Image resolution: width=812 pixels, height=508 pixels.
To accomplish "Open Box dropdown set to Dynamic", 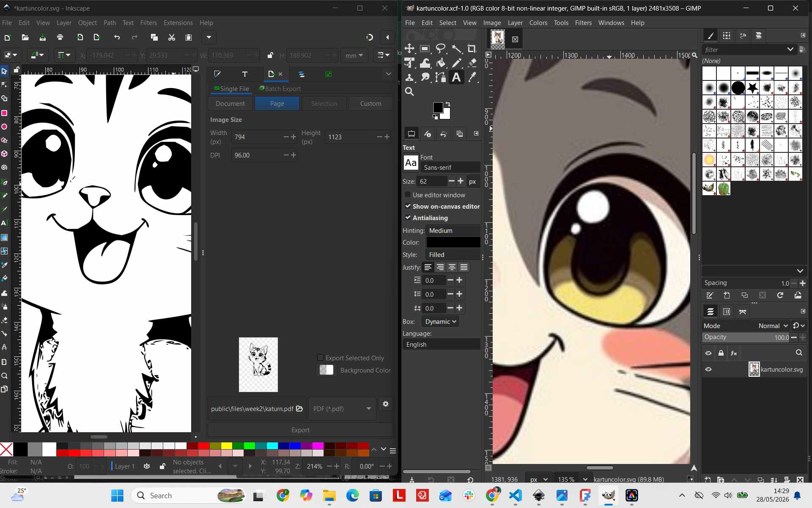I will click(440, 322).
